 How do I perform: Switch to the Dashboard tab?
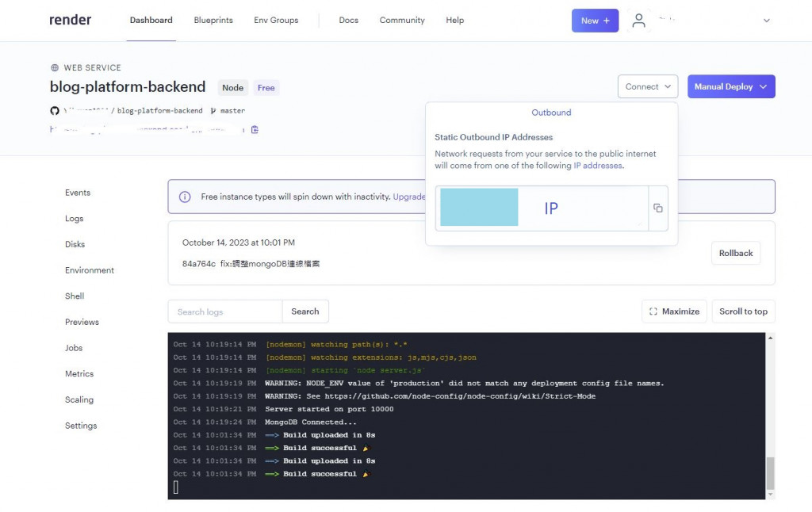pyautogui.click(x=151, y=20)
